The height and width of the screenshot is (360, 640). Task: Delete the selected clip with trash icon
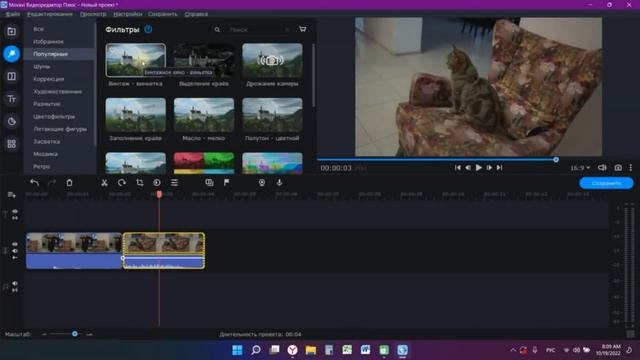pos(69,182)
